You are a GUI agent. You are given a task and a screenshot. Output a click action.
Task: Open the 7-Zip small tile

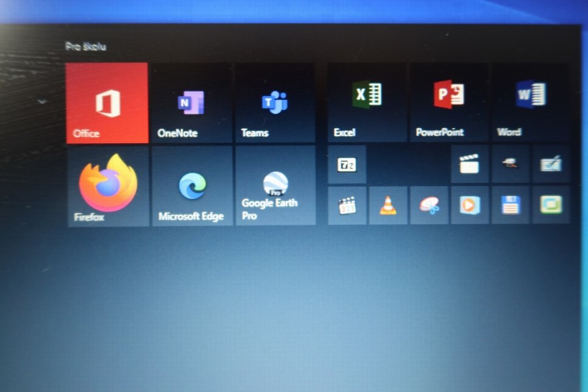pos(347,165)
